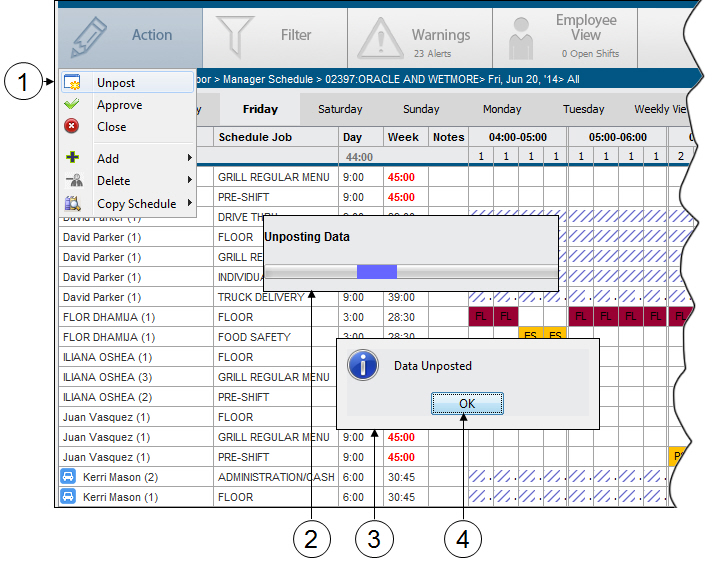Click the Employee View person icon
The image size is (714, 569).
coord(521,39)
